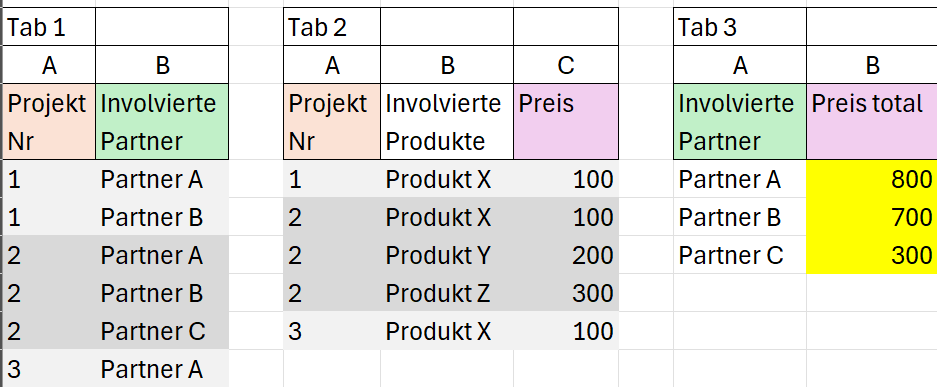
Task: Click the pink Preis header cell
Action: click(x=566, y=122)
